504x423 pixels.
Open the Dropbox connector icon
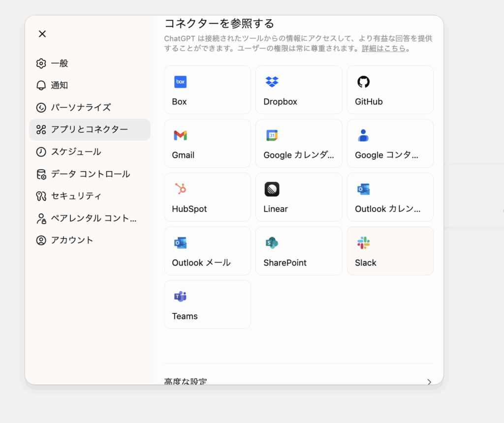[272, 82]
